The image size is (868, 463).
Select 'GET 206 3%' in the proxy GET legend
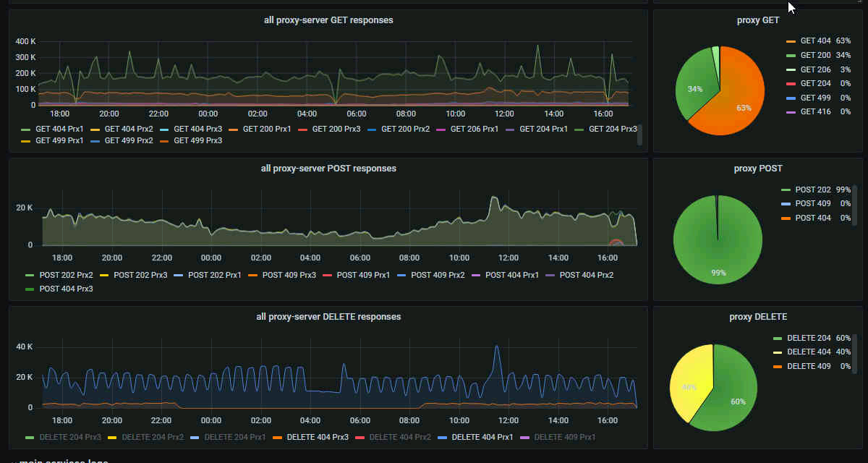pyautogui.click(x=815, y=69)
